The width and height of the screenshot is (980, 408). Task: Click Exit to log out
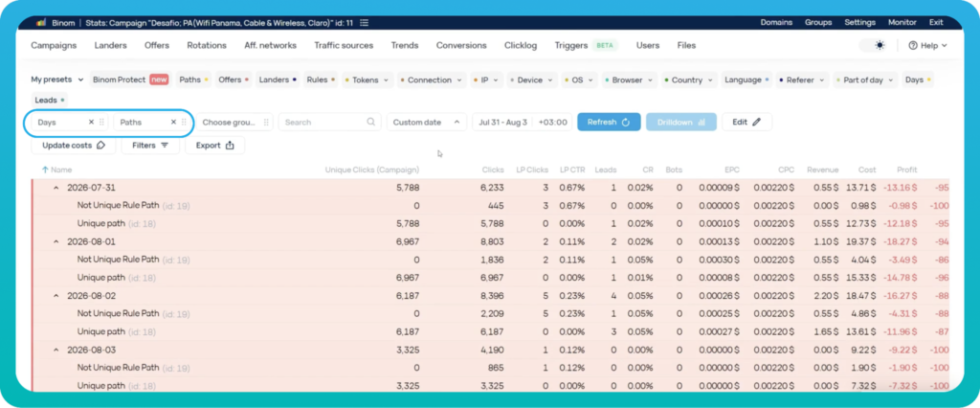click(x=936, y=23)
